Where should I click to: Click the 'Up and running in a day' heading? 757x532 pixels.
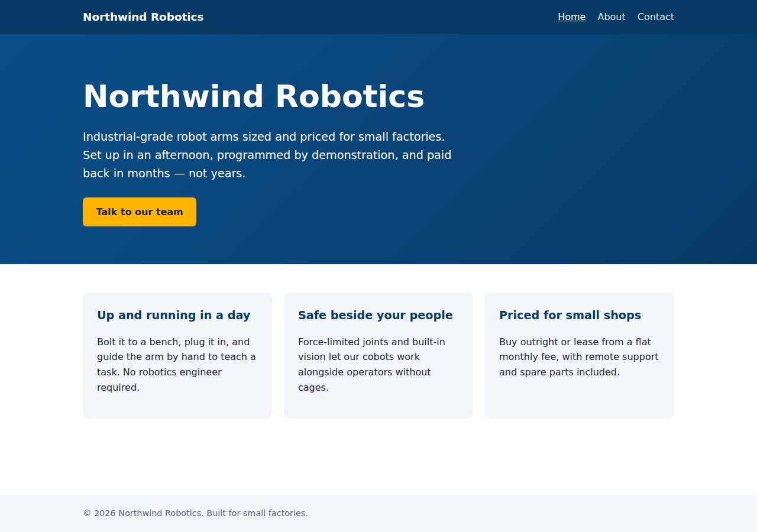[x=174, y=315]
